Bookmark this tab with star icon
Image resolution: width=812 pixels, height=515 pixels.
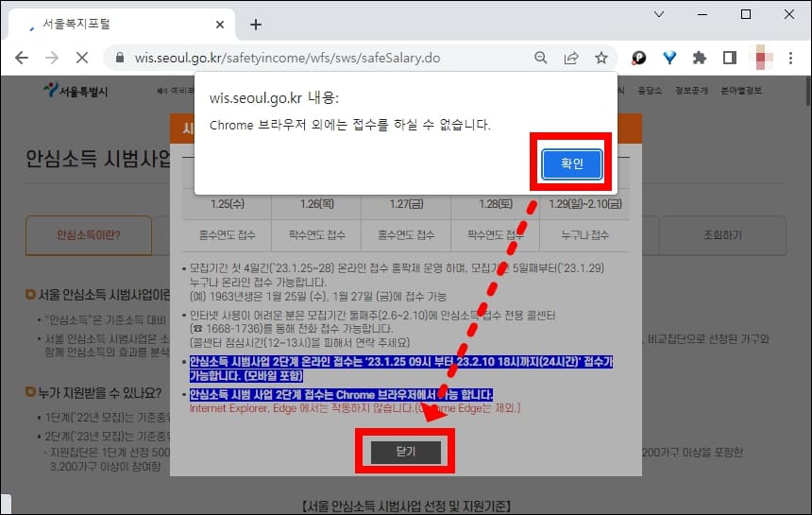click(x=601, y=58)
